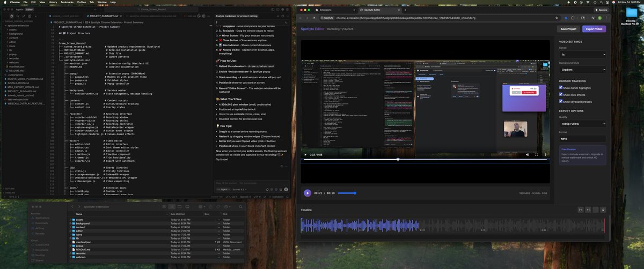
Task: Open the Quality dropdown showing 1080p Full HD
Action: click(x=583, y=124)
